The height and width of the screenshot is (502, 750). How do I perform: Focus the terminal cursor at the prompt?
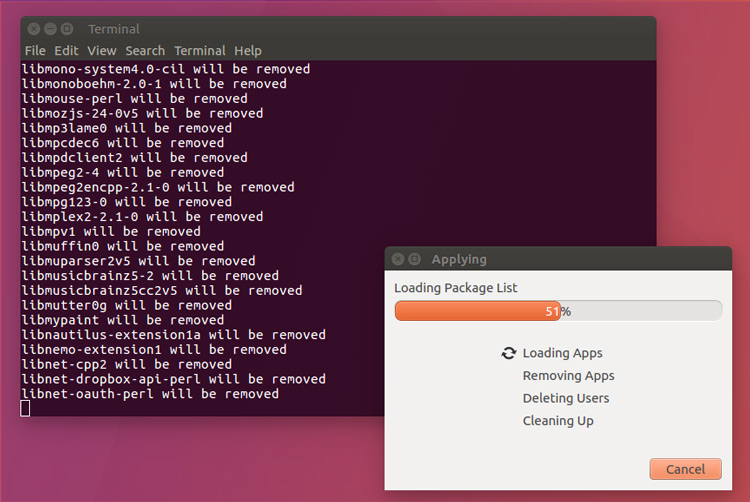[x=26, y=408]
